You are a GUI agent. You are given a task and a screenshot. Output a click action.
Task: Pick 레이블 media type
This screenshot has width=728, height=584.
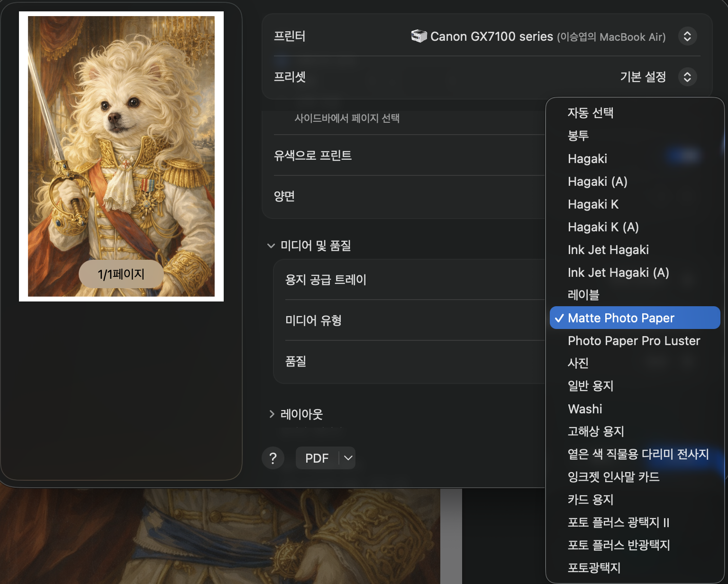tap(635, 295)
